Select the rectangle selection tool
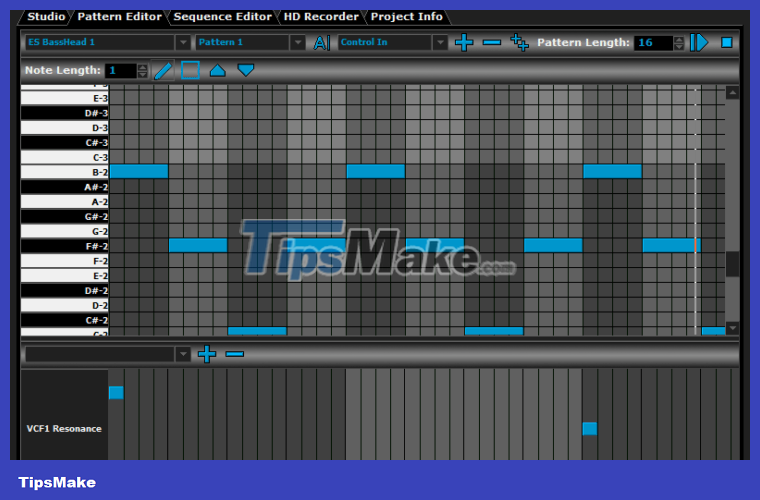The image size is (760, 500). [190, 70]
